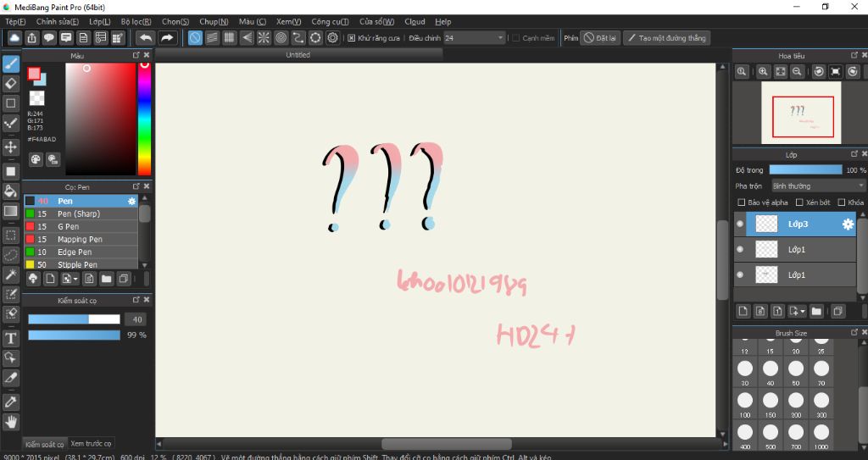Click the Redo arrow in toolbar
Image resolution: width=868 pixels, height=460 pixels.
coord(167,37)
